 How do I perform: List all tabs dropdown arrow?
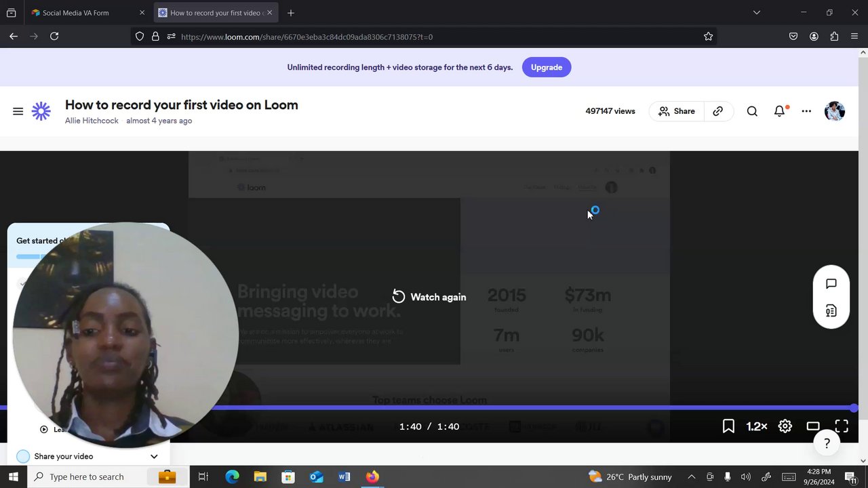pos(757,13)
